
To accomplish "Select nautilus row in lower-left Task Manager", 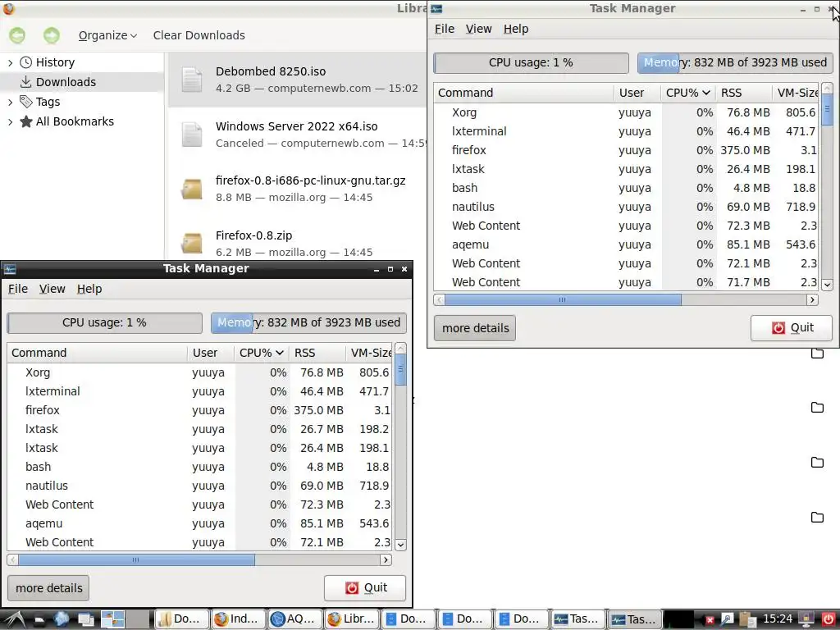I will pos(199,486).
